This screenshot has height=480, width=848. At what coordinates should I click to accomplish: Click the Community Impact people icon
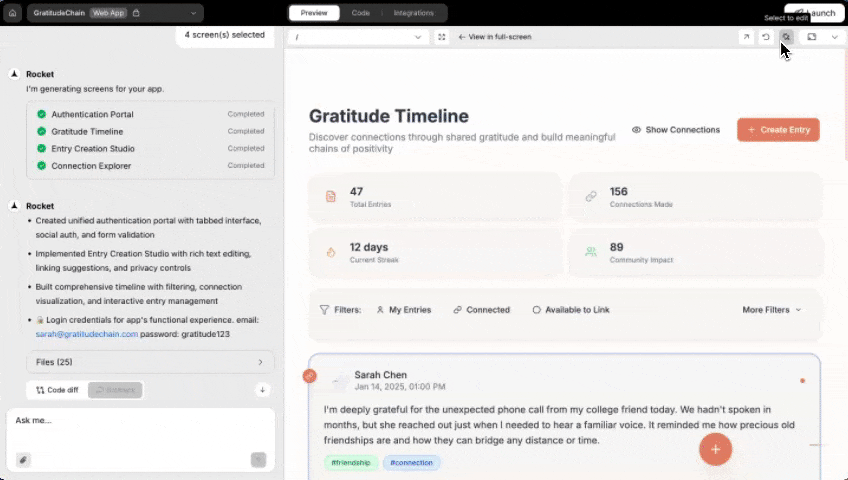591,252
